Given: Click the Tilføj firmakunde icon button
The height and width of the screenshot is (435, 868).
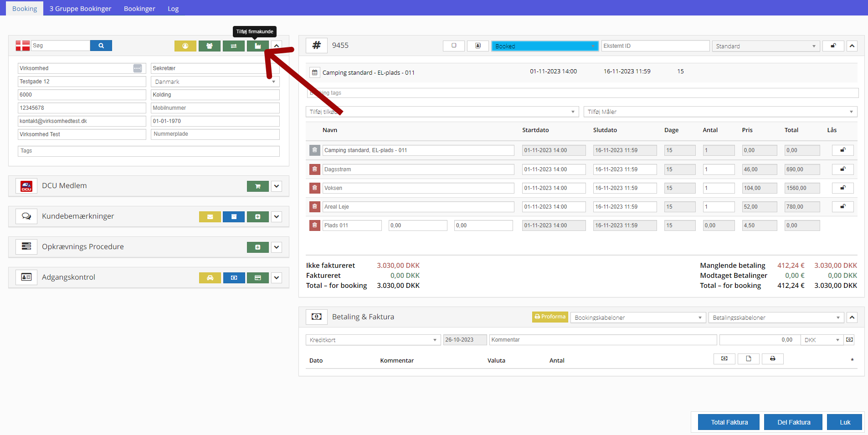Looking at the screenshot, I should pos(257,46).
